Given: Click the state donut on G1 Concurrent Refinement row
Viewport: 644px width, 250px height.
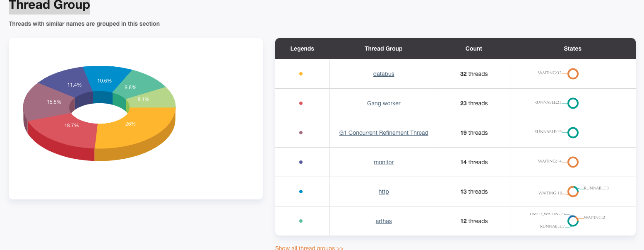Looking at the screenshot, I should (x=573, y=132).
